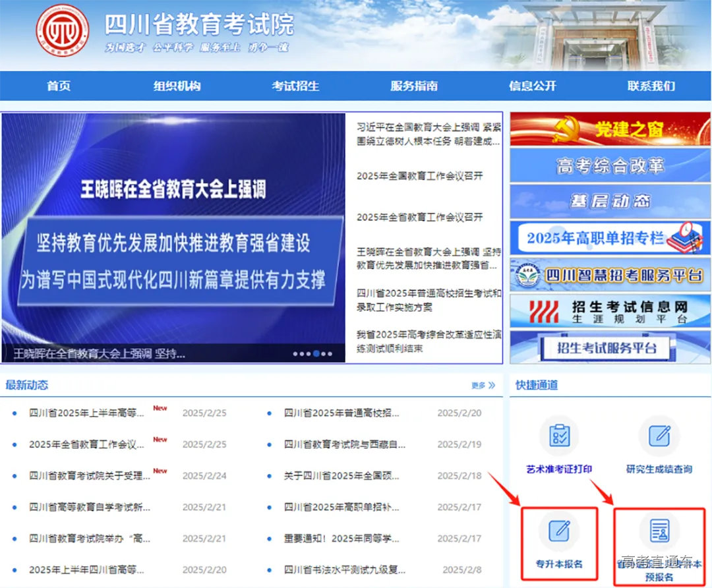Open the 信息公开 menu

point(532,86)
